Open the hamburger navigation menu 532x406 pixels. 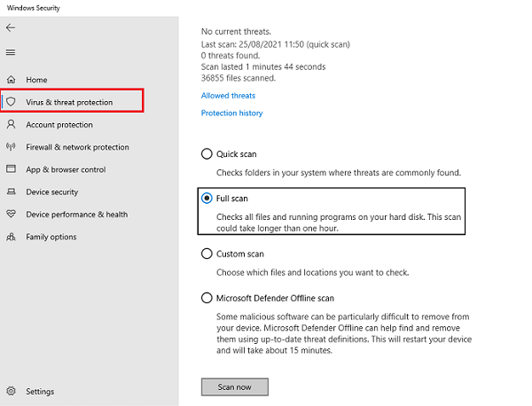(11, 52)
